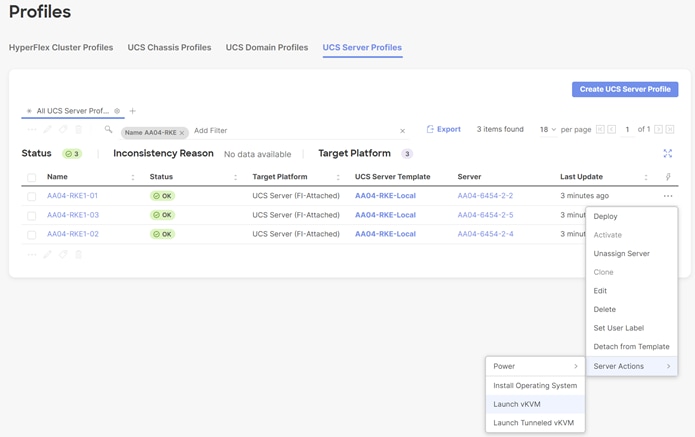
Task: Click the top toolbar ellipsis icon
Action: (32, 129)
